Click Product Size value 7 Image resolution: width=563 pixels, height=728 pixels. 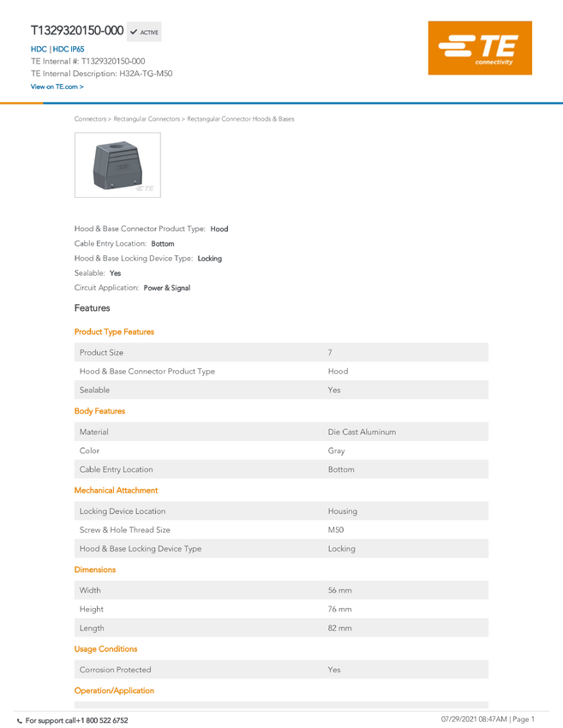[330, 353]
